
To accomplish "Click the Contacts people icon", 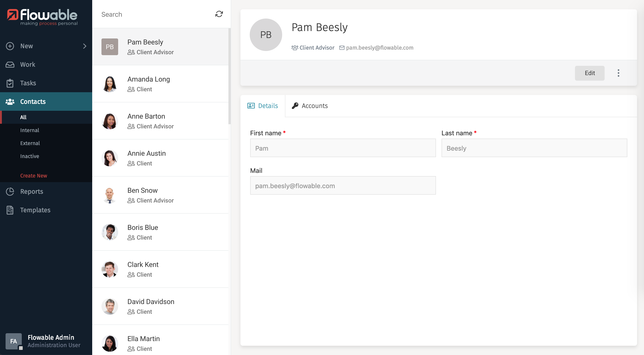I will coord(10,101).
